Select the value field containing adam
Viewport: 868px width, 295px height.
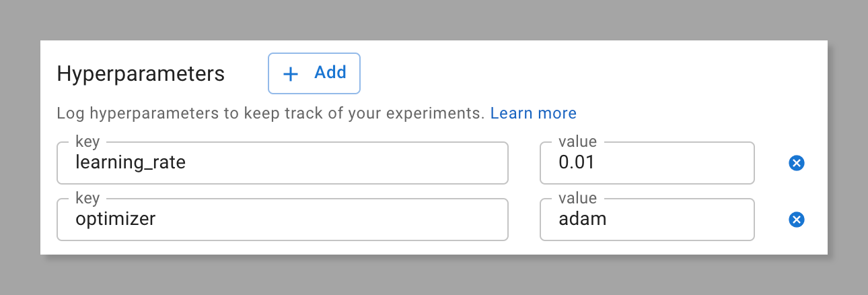click(647, 220)
